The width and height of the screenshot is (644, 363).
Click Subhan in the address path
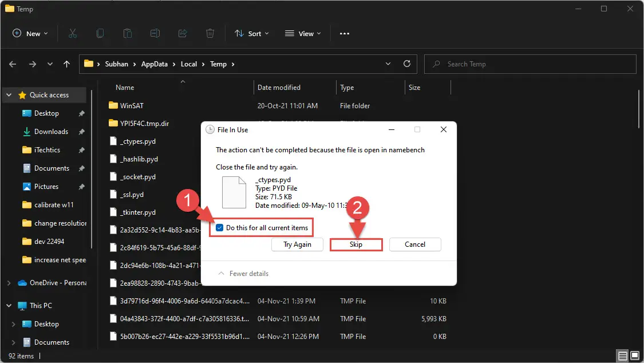click(117, 64)
